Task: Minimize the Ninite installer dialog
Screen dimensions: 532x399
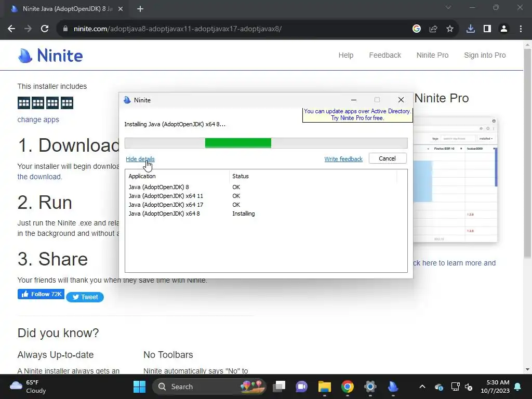Action: [x=353, y=100]
